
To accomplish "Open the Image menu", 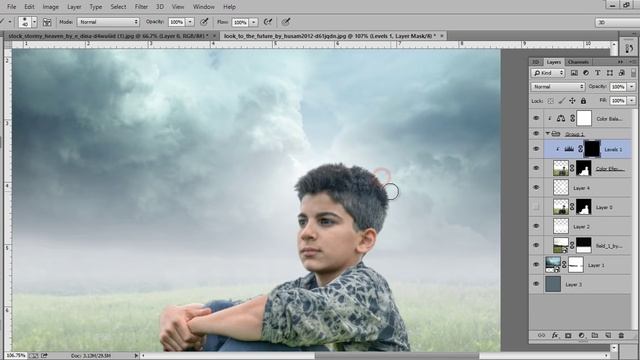I will (x=51, y=7).
